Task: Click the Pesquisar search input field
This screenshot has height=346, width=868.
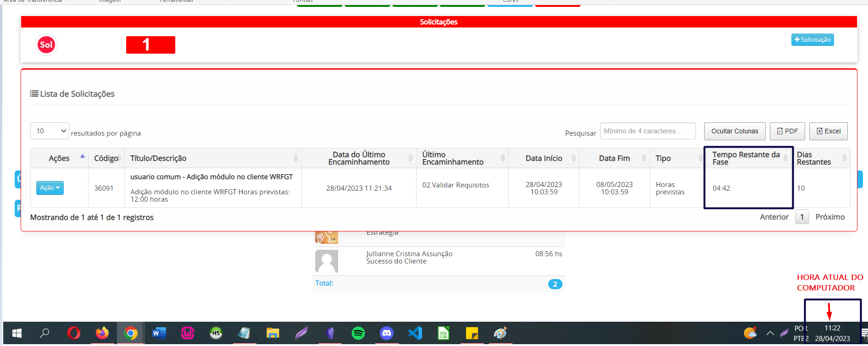Action: click(x=647, y=131)
